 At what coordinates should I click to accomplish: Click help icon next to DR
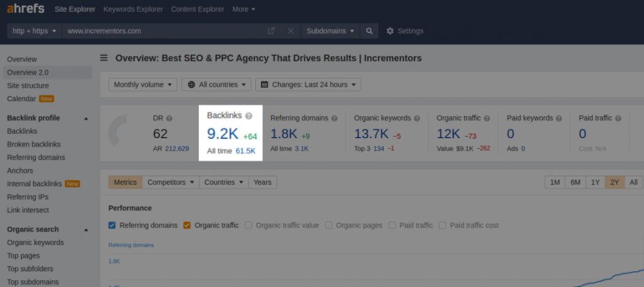(169, 118)
